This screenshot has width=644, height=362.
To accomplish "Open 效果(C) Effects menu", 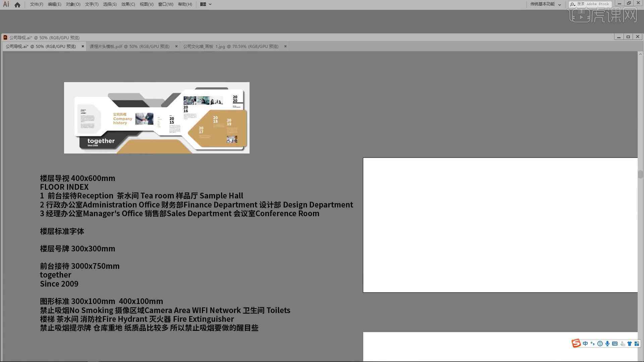I will click(127, 4).
